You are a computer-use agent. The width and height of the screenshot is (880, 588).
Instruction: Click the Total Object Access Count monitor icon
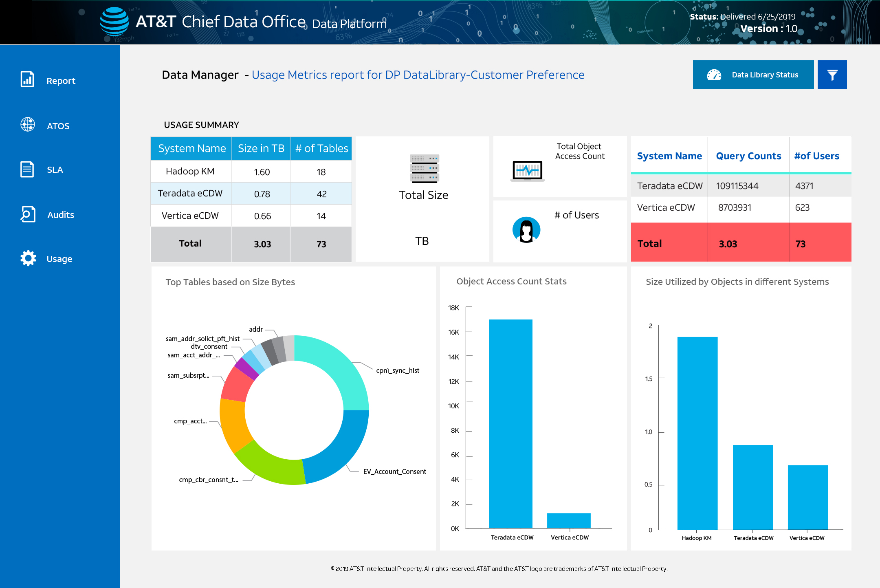(527, 171)
